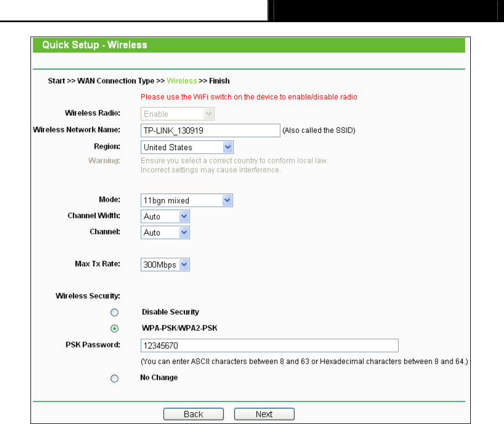This screenshot has height=424, width=504.
Task: Open the Channel dropdown set to Auto
Action: click(x=165, y=233)
